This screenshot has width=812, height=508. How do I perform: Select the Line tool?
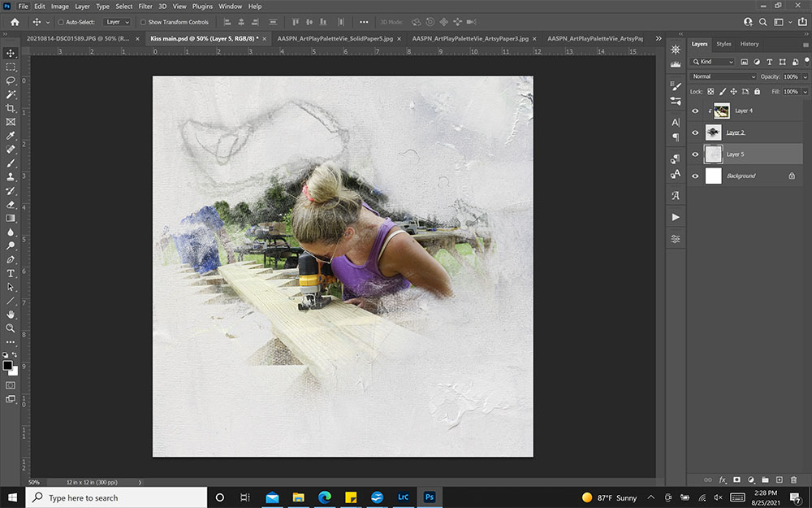(11, 301)
